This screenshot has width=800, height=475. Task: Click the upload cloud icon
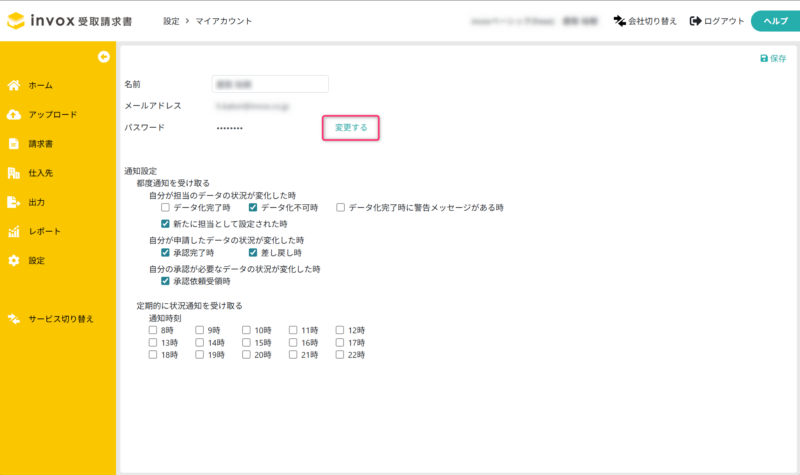(14, 114)
